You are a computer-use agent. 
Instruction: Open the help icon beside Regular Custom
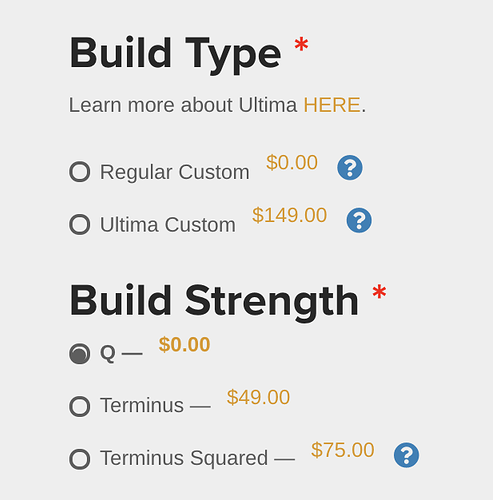click(350, 168)
